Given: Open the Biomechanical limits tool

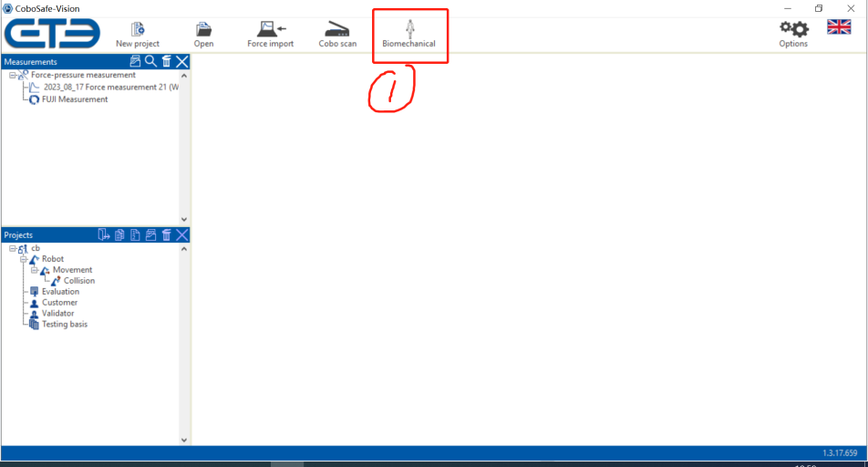Looking at the screenshot, I should pos(408,34).
